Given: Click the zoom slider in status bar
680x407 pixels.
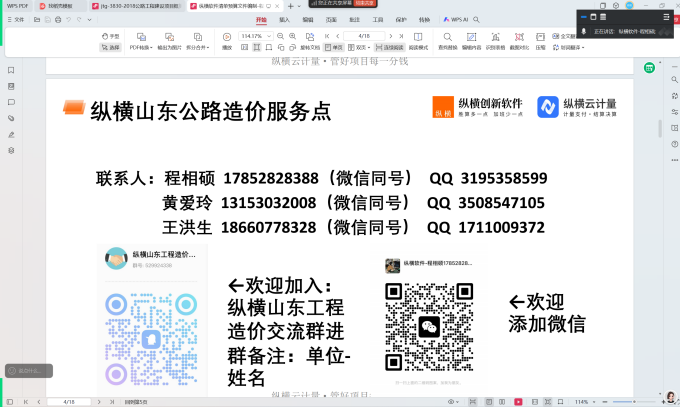Looking at the screenshot, I should tap(634, 402).
